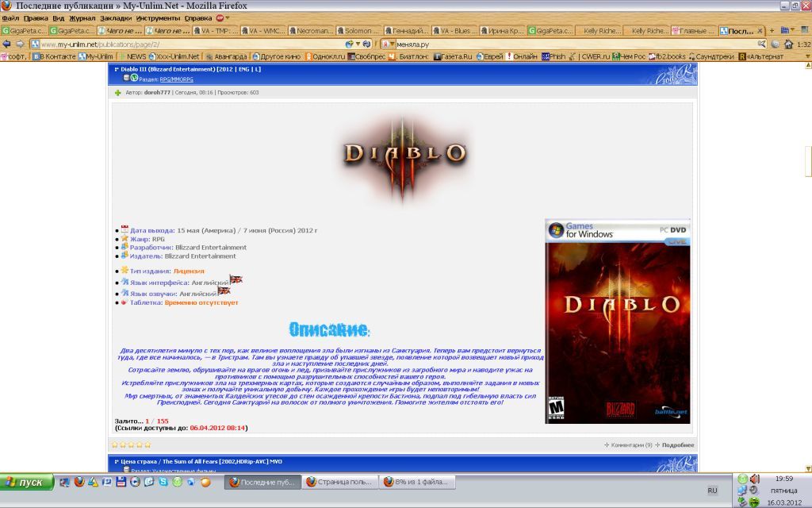Open the orange ball quick launch icon

point(205,482)
